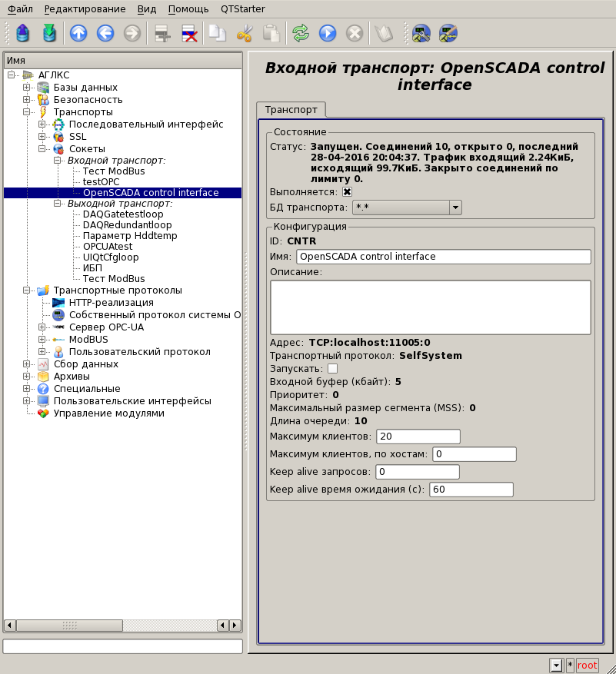This screenshot has width=616, height=674.
Task: Go up one level with the up arrow
Action: pos(78,33)
